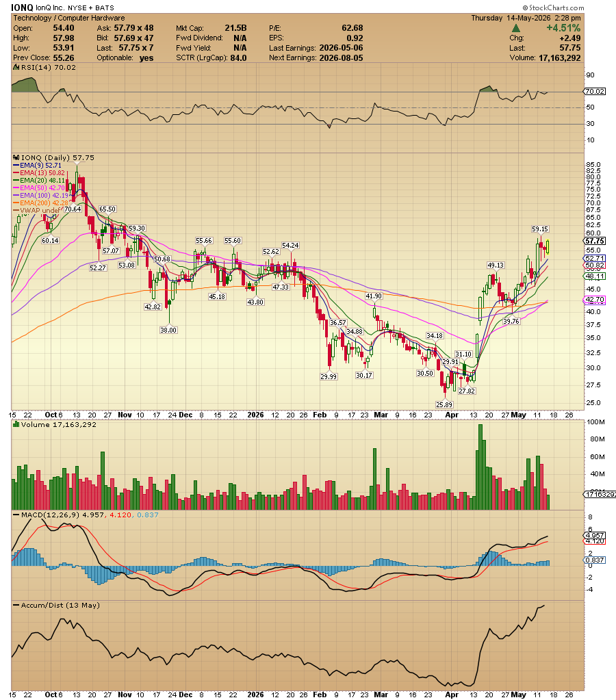Screen dimensions: 616x700
Task: Click the Low value 53.91
Action: [x=64, y=48]
